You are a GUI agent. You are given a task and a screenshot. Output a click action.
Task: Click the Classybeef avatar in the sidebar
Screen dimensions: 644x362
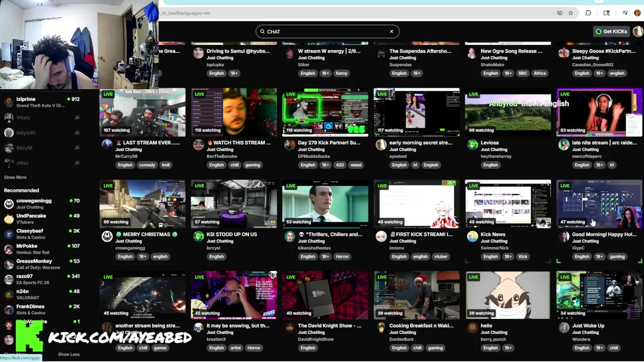(9, 234)
